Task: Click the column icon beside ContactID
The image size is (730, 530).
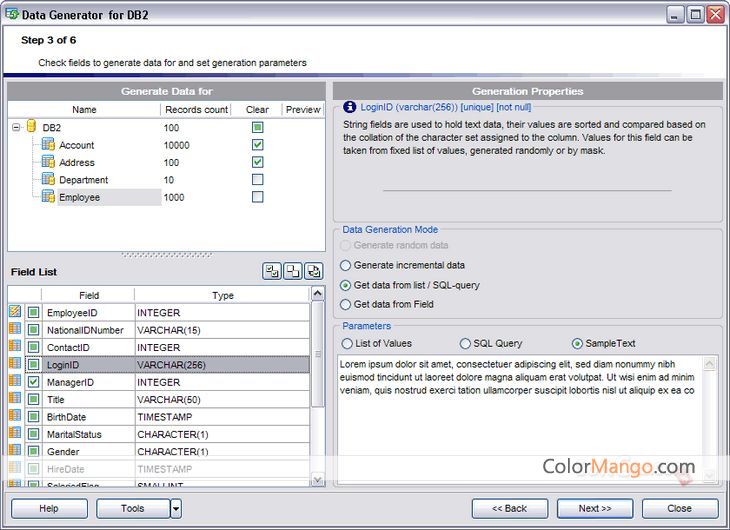Action: tap(15, 346)
